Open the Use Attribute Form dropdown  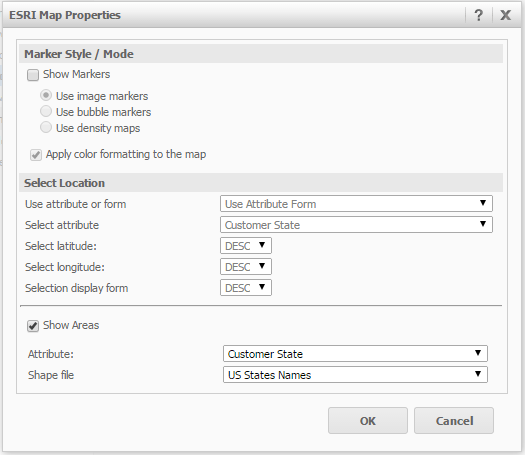[356, 204]
